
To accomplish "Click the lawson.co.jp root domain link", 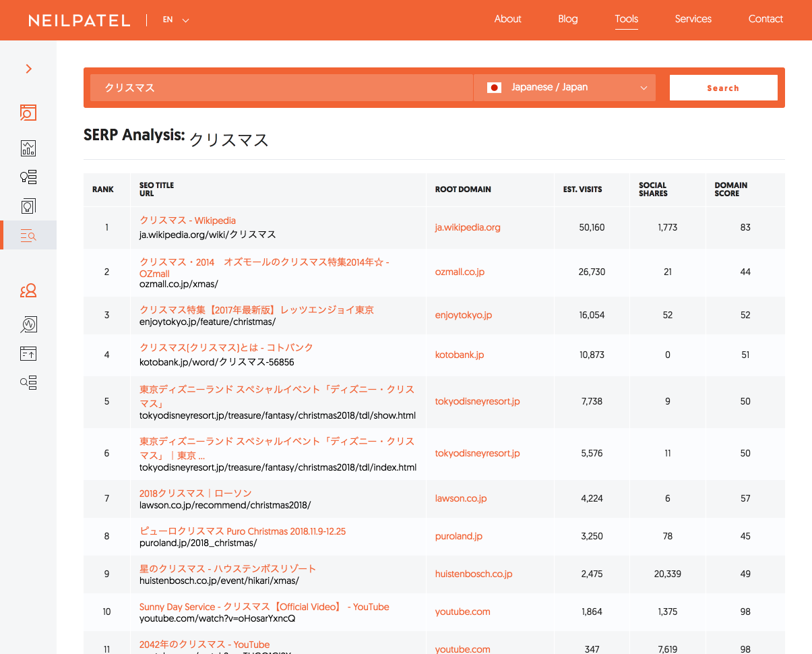I will pyautogui.click(x=461, y=498).
